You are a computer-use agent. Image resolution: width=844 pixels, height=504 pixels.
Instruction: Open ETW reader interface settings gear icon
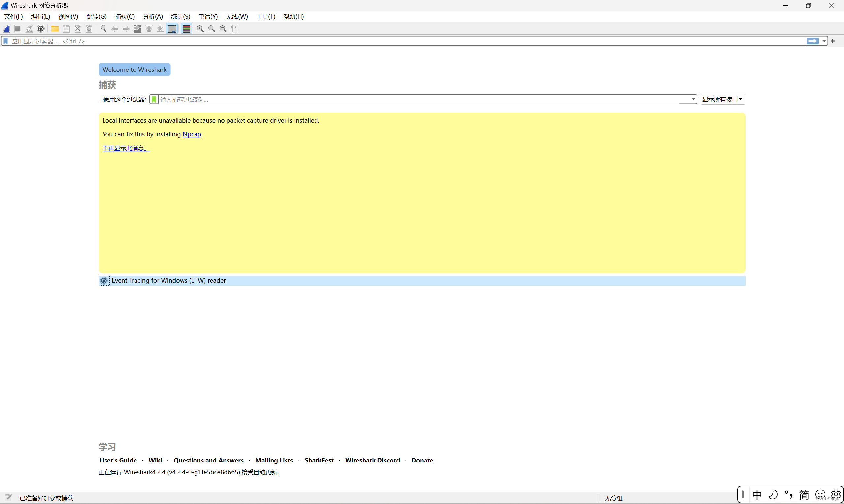(x=104, y=281)
